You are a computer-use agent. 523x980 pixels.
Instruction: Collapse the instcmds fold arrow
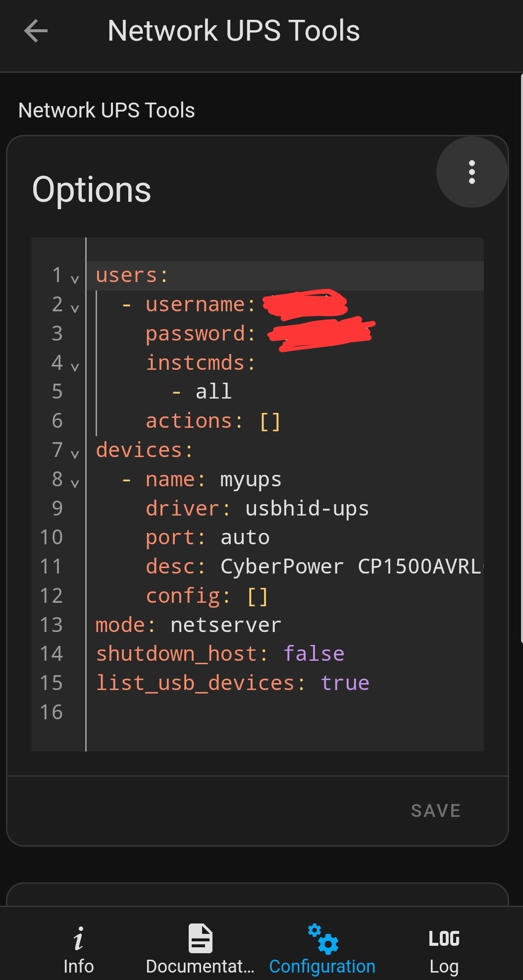coord(75,367)
